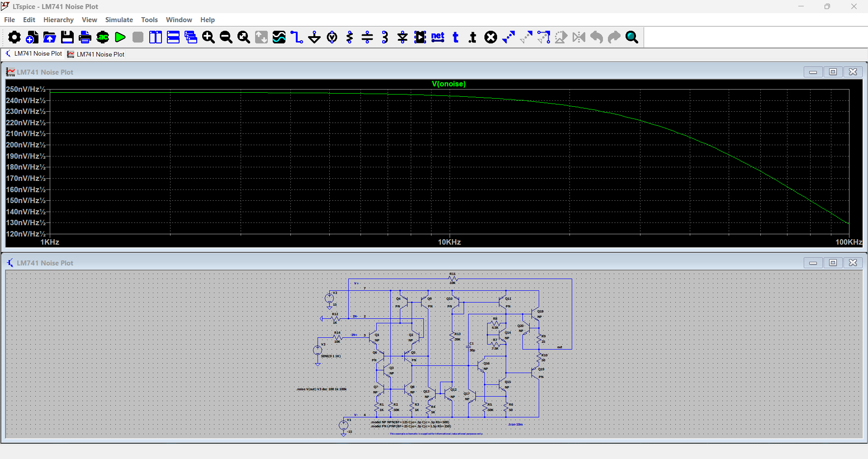Click the 100KHz frequency axis label
This screenshot has height=459, width=868.
(849, 242)
